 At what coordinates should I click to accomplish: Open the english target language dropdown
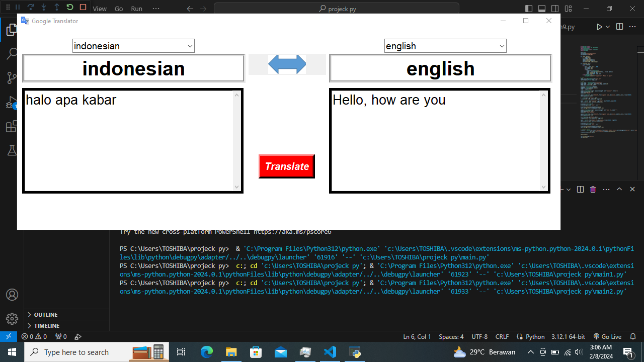tap(445, 46)
